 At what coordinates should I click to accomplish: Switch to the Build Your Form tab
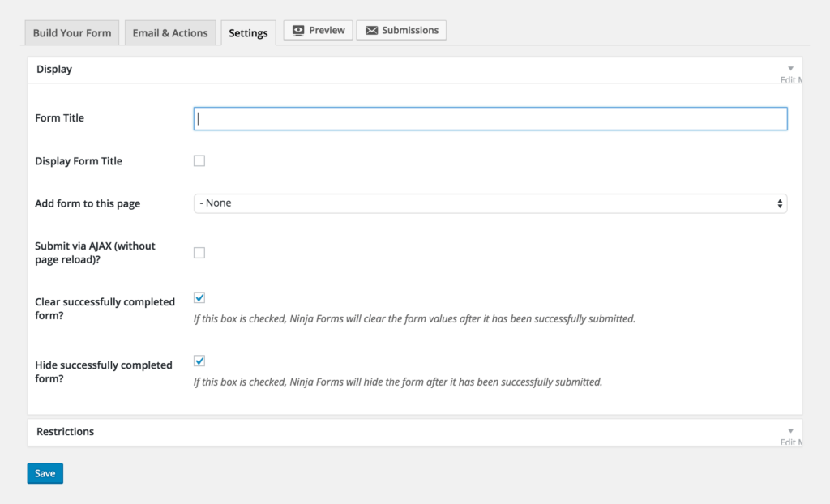click(x=72, y=33)
